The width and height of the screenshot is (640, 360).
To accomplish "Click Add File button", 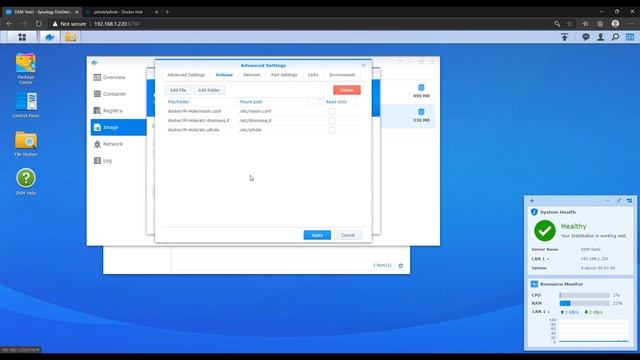I will [178, 90].
